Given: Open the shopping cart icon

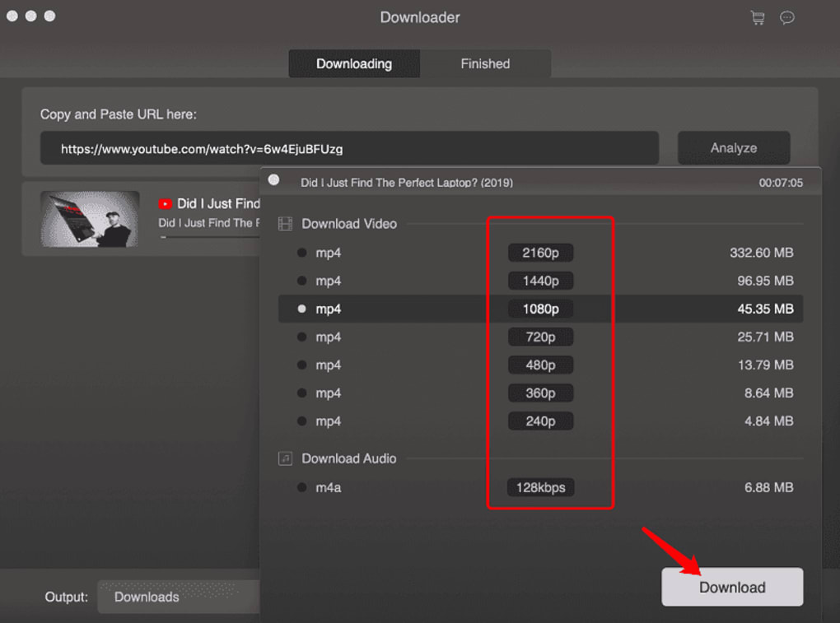Looking at the screenshot, I should click(x=757, y=17).
